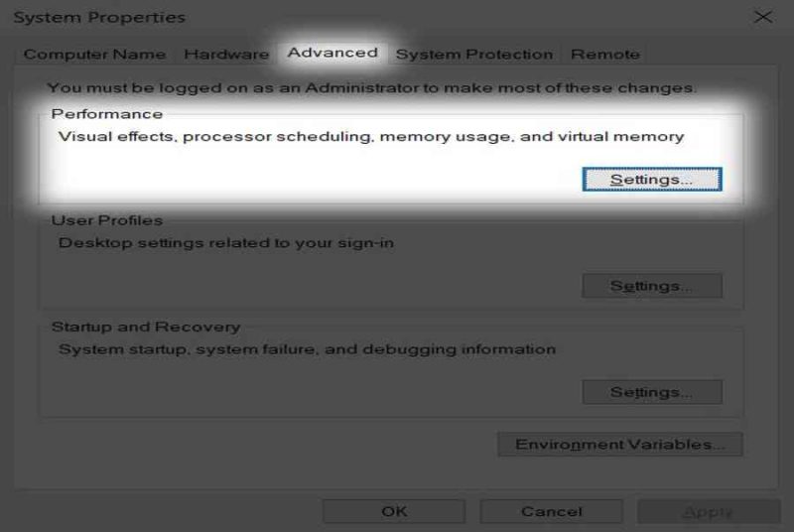Click the greyed-out Apply button
794x532 pixels.
709,511
